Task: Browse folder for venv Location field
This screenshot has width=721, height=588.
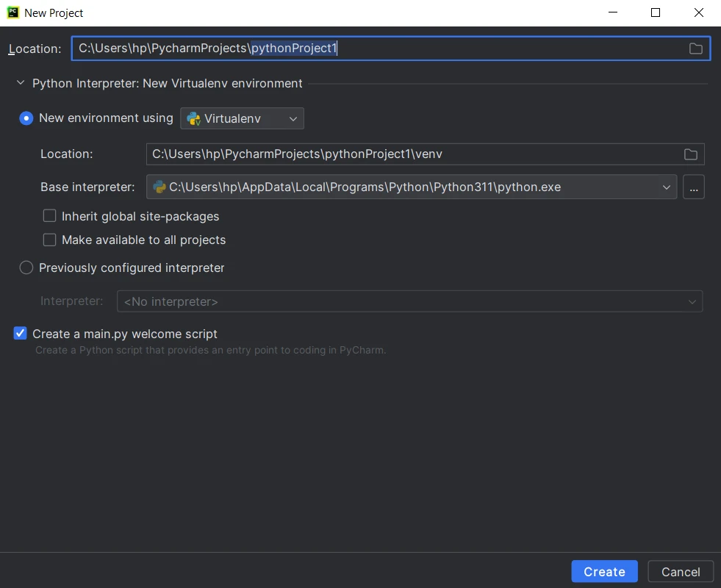Action: [x=690, y=154]
